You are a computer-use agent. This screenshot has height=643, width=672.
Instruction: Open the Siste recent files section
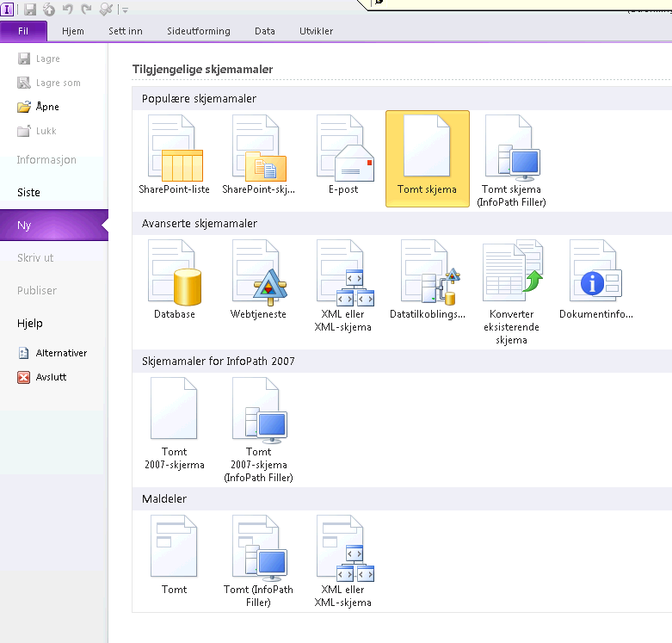(x=28, y=193)
